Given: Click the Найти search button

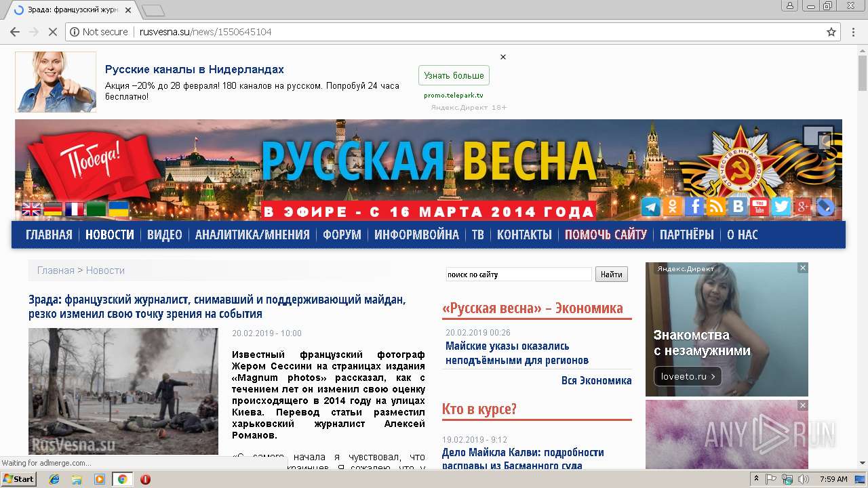Looking at the screenshot, I should [x=611, y=274].
